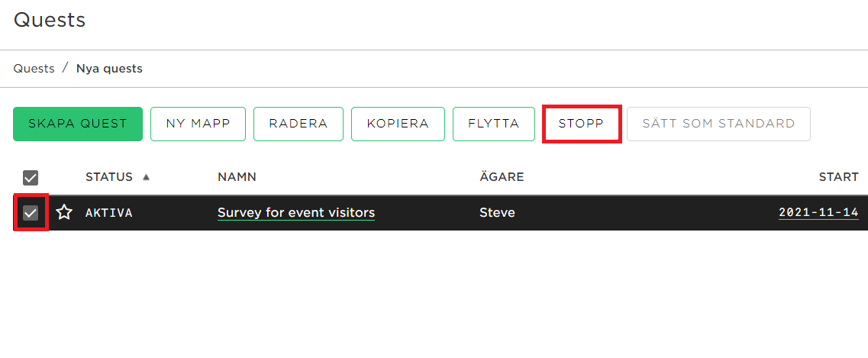Image resolution: width=868 pixels, height=358 pixels.
Task: Click the KOPIERA button
Action: coord(398,124)
